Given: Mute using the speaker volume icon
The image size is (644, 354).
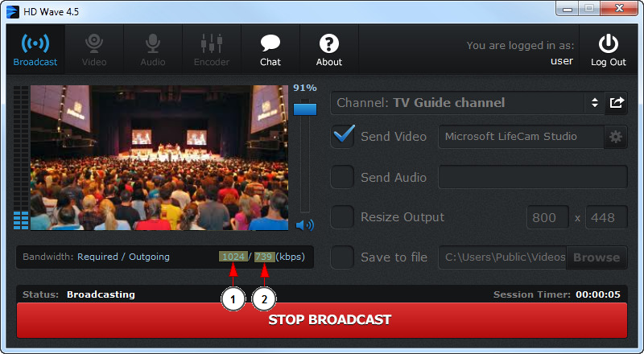Looking at the screenshot, I should [x=305, y=225].
